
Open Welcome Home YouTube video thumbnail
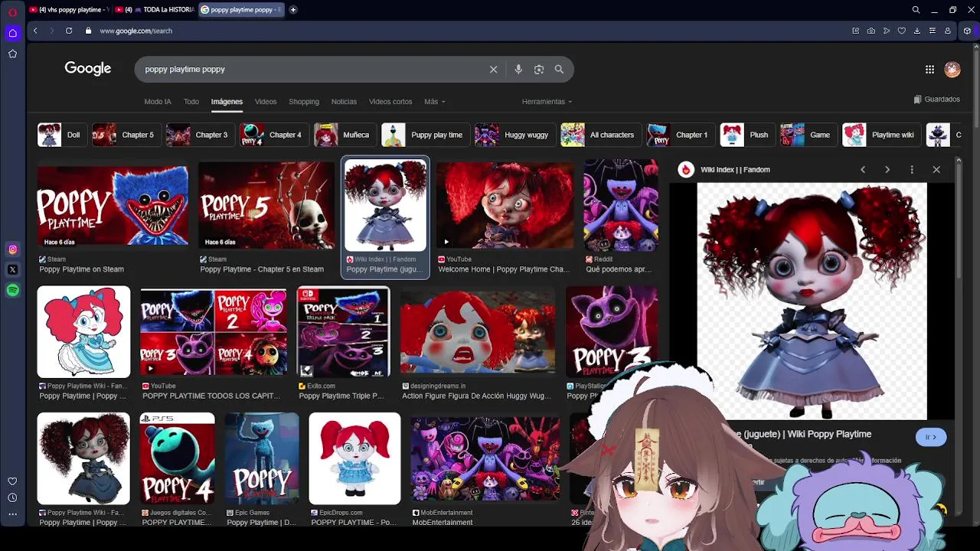tap(505, 206)
